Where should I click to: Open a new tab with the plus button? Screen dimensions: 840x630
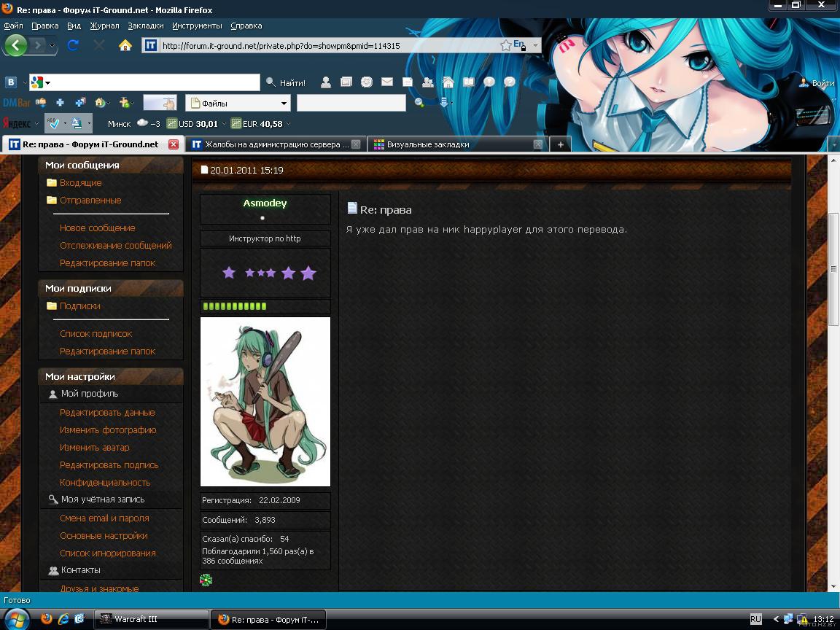pyautogui.click(x=560, y=144)
